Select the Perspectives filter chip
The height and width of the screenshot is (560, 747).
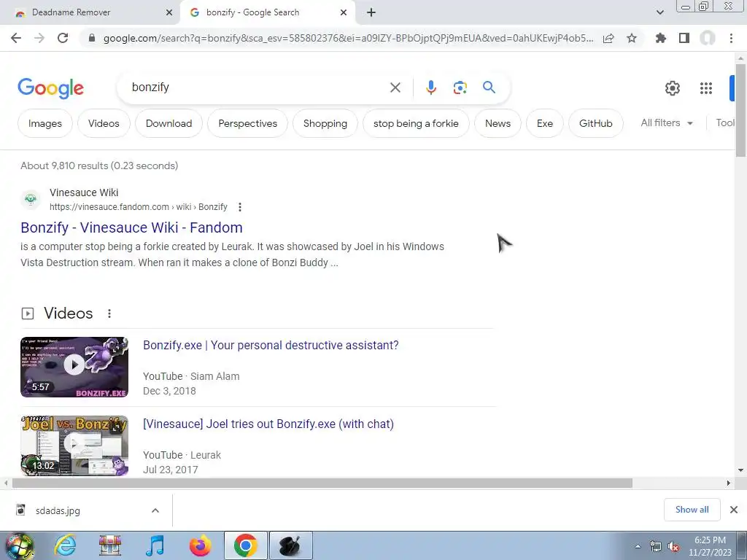point(247,123)
